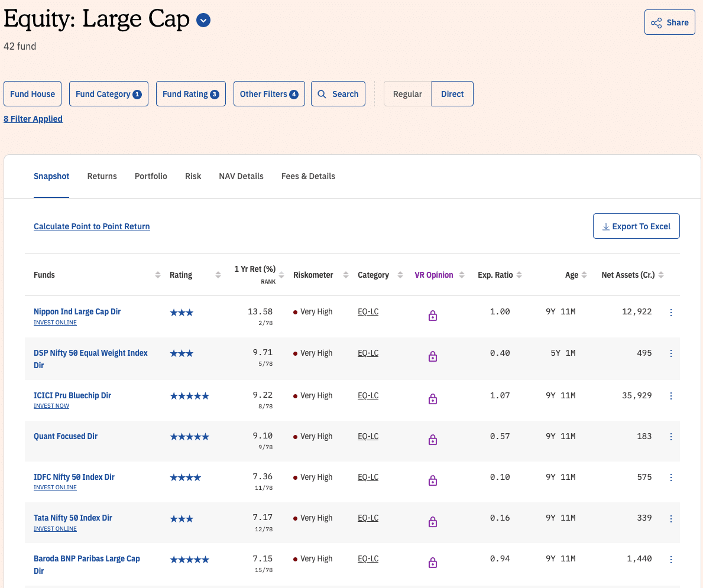
Task: Click Invest Online under Tata Nifty 50 Index
Action: pos(55,528)
